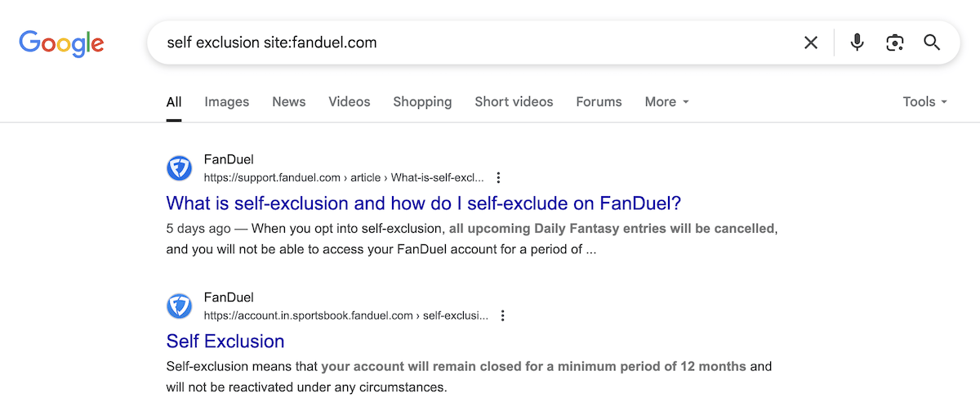The width and height of the screenshot is (980, 411).
Task: Expand the More search filters dropdown
Action: [666, 102]
